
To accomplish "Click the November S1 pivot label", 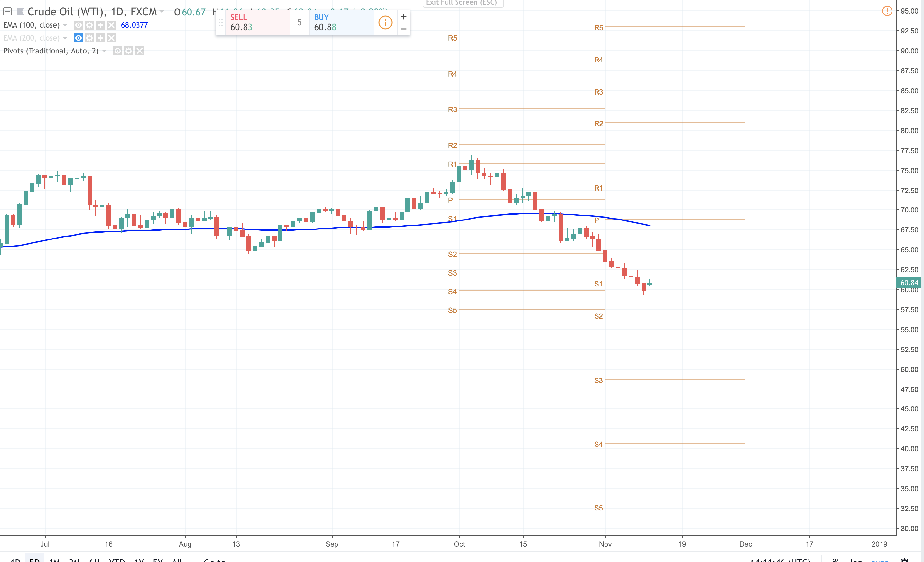I will click(598, 284).
